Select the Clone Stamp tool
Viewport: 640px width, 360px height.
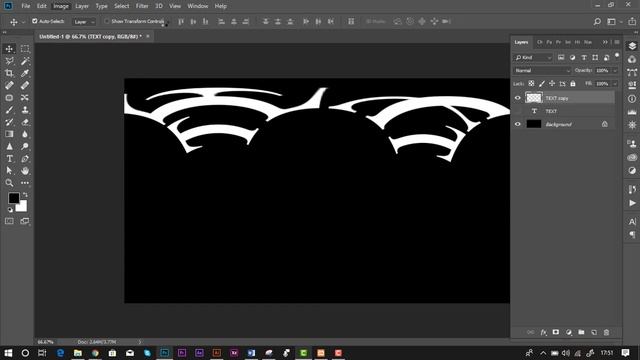pyautogui.click(x=25, y=110)
